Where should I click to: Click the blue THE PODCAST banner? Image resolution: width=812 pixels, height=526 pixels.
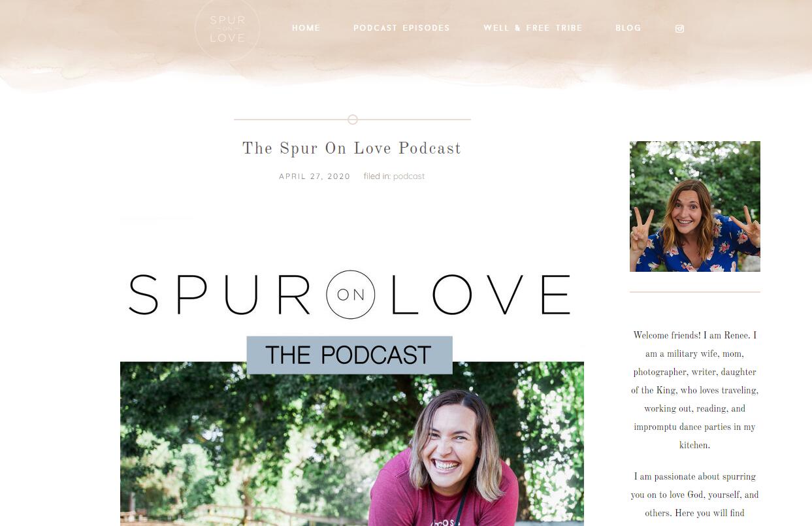(x=349, y=355)
